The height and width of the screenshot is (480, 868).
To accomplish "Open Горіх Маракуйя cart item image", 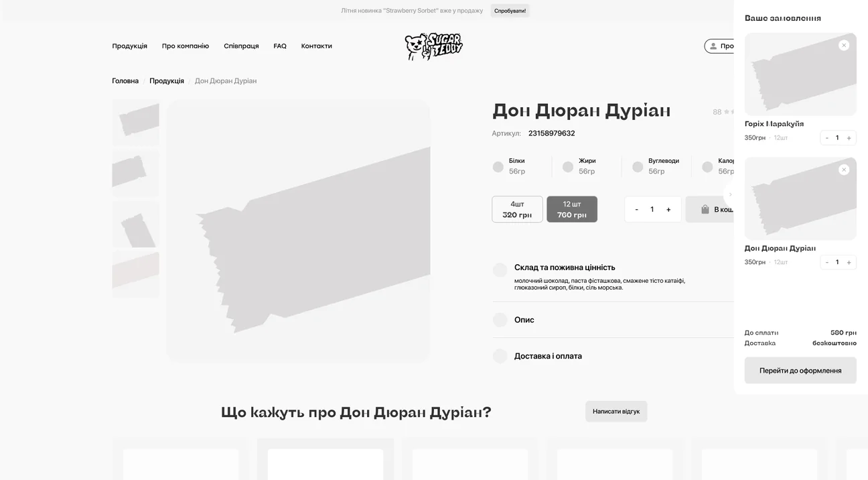I will (x=800, y=74).
